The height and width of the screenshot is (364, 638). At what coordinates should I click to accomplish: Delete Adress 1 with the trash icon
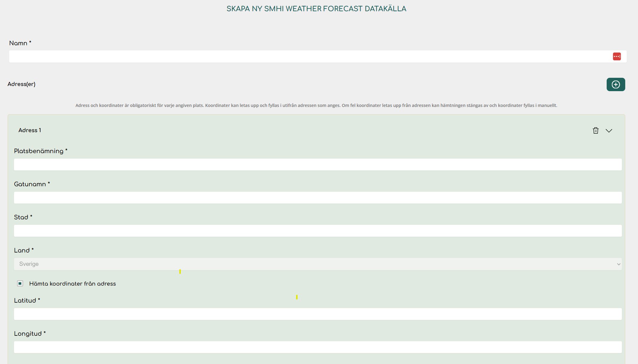pyautogui.click(x=595, y=130)
